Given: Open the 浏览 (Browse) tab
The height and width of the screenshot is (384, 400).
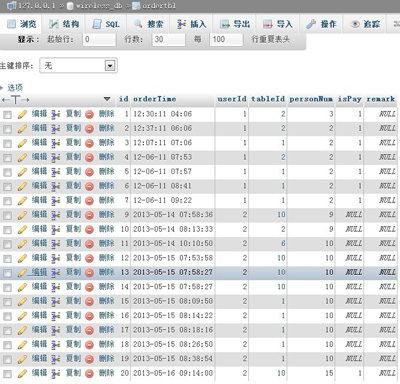Looking at the screenshot, I should (x=22, y=24).
